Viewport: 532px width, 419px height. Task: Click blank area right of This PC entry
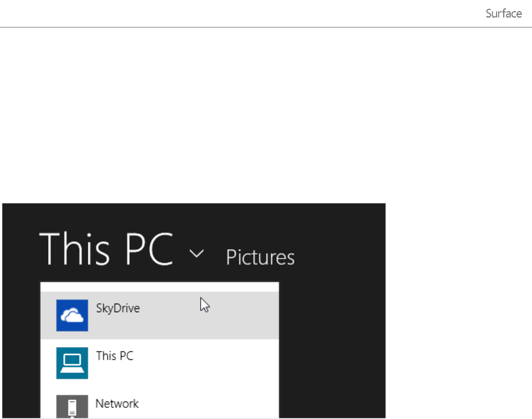point(212,363)
